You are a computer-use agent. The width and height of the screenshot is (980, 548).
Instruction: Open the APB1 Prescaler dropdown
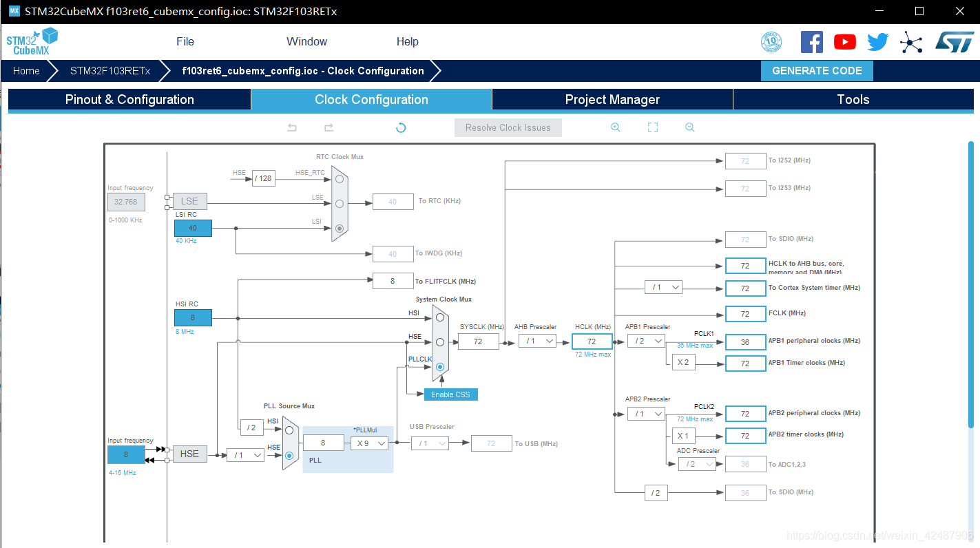(646, 341)
